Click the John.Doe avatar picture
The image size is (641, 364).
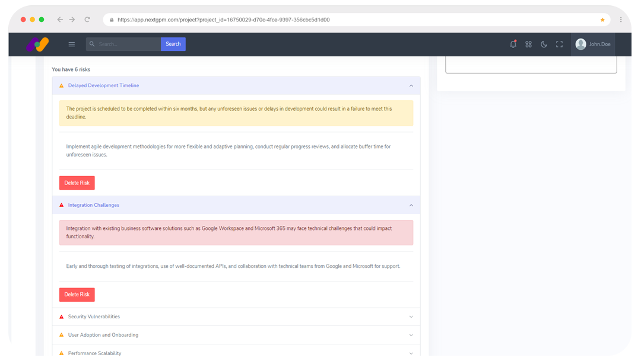coord(580,44)
